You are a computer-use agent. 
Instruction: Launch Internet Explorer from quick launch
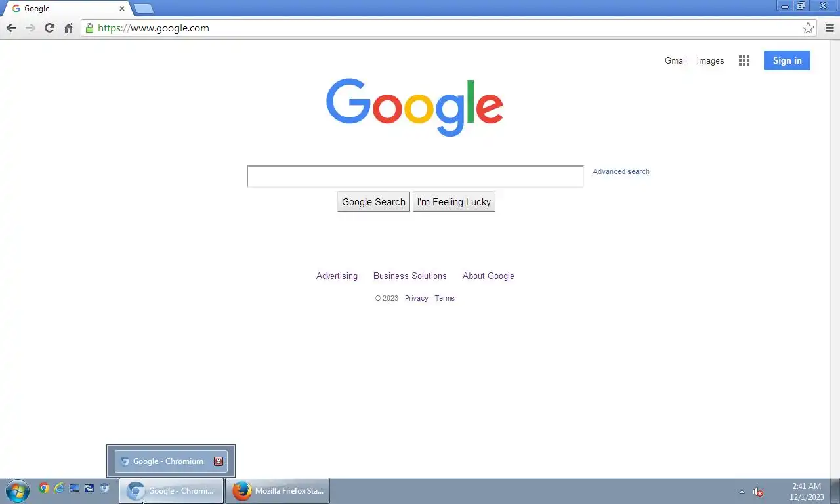coord(59,488)
